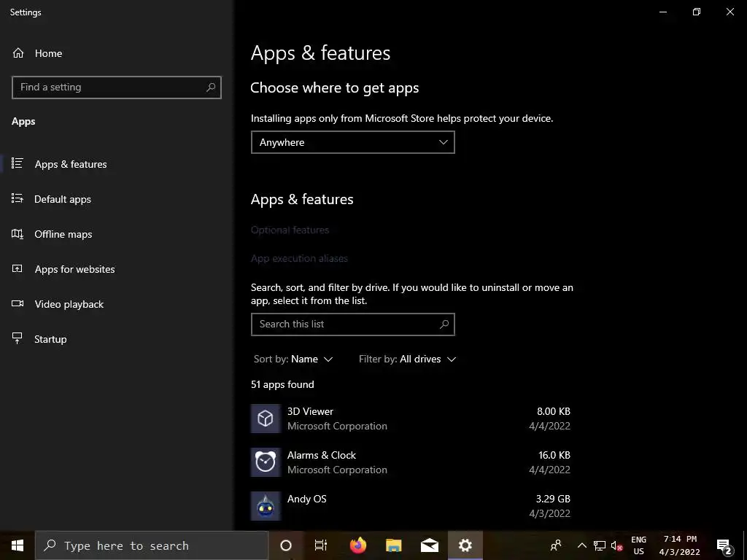Click the 51 apps found text
Screen dimensions: 747x560
click(282, 384)
